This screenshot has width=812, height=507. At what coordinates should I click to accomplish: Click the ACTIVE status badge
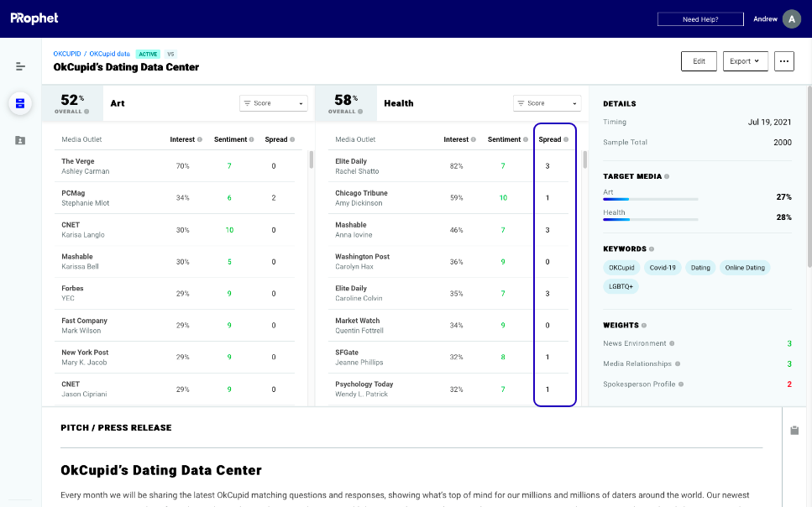click(x=148, y=54)
